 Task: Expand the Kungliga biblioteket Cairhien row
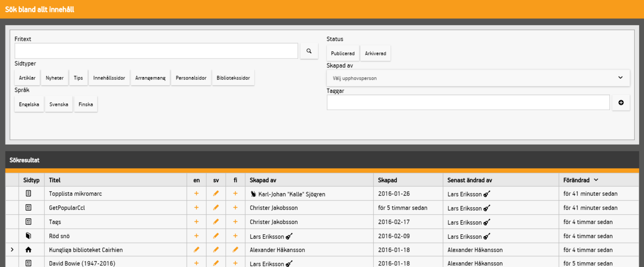click(x=12, y=250)
